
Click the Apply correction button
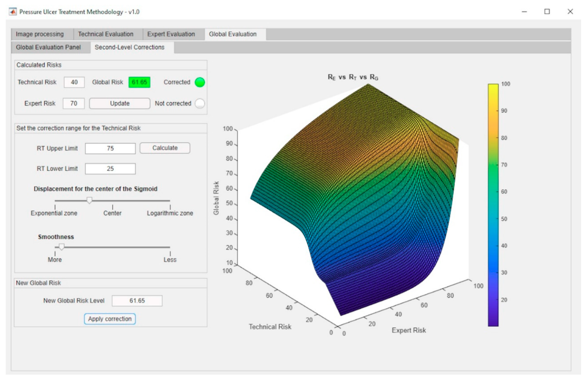pos(110,319)
